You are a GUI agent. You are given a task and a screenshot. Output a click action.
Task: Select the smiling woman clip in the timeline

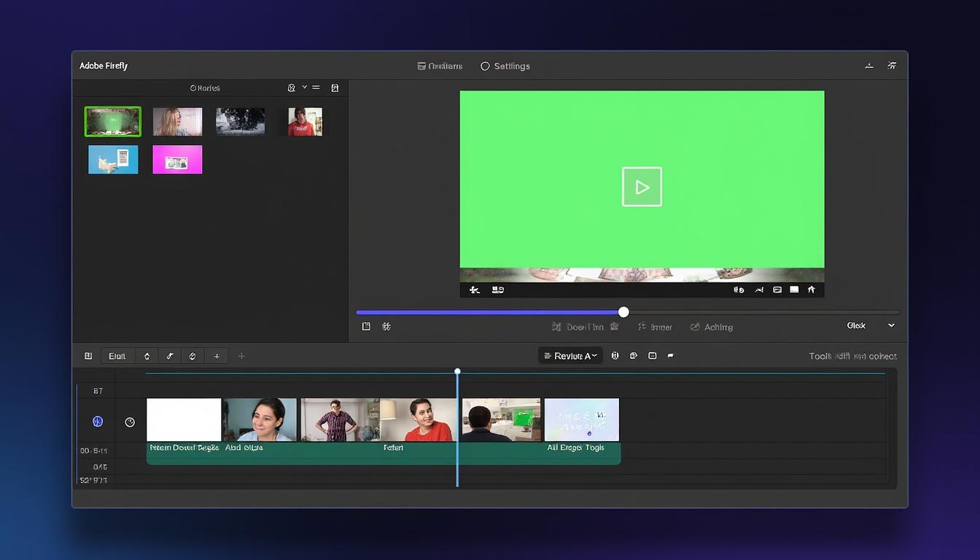click(260, 419)
